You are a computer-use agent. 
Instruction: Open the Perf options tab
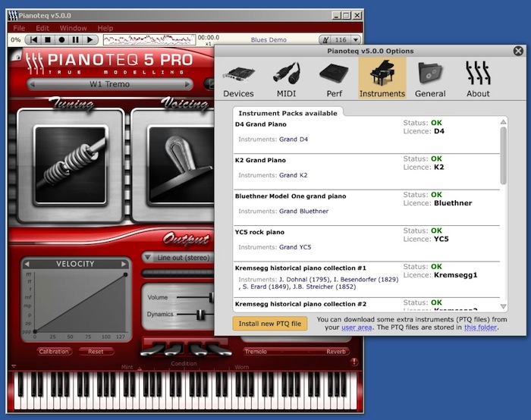click(335, 78)
